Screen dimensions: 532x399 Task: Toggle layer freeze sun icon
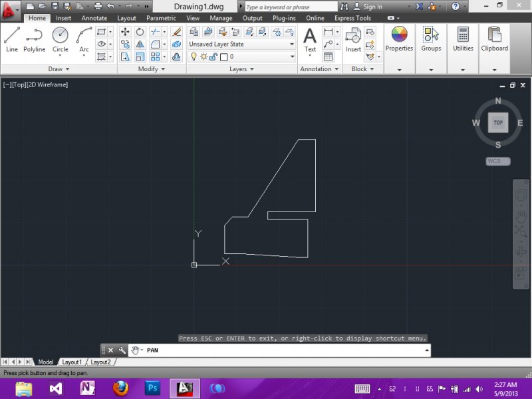pos(203,57)
